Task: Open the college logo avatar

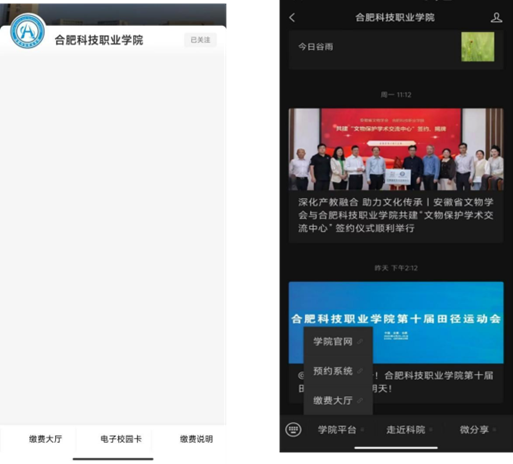Action: click(x=27, y=31)
